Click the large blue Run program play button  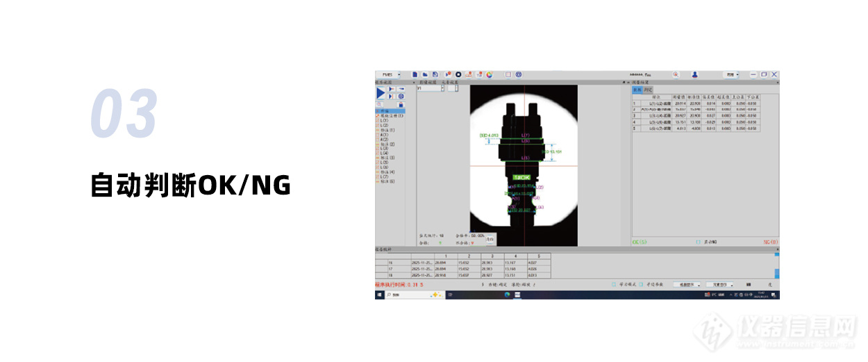click(x=381, y=93)
